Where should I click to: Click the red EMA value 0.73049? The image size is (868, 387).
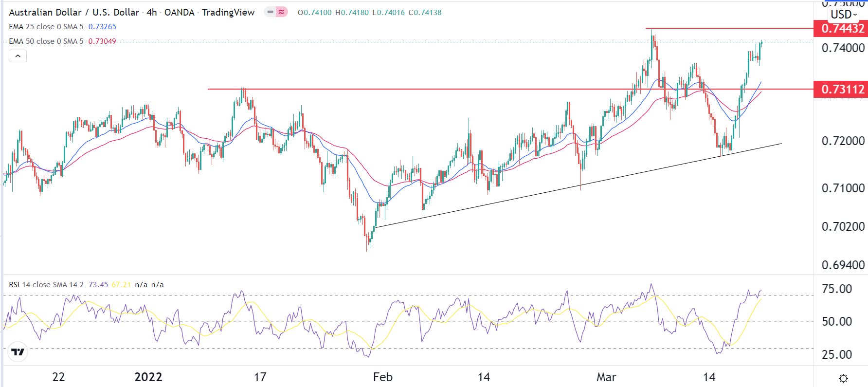coord(102,41)
